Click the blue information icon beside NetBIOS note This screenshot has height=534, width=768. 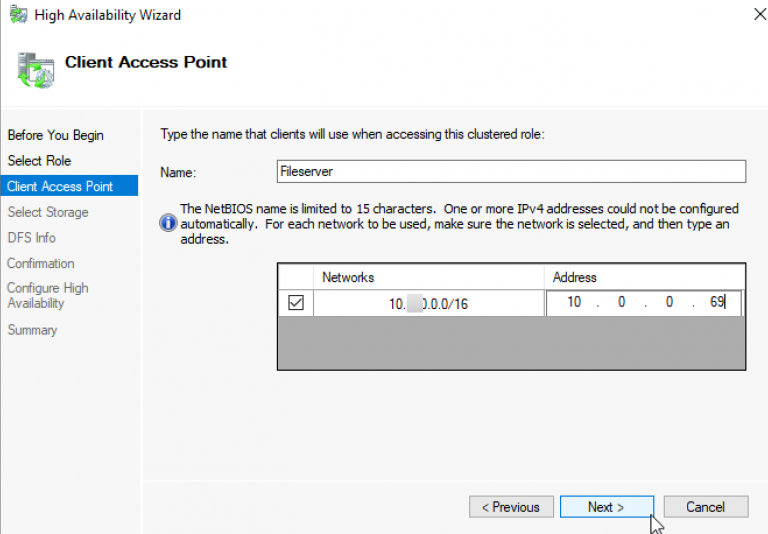point(168,223)
